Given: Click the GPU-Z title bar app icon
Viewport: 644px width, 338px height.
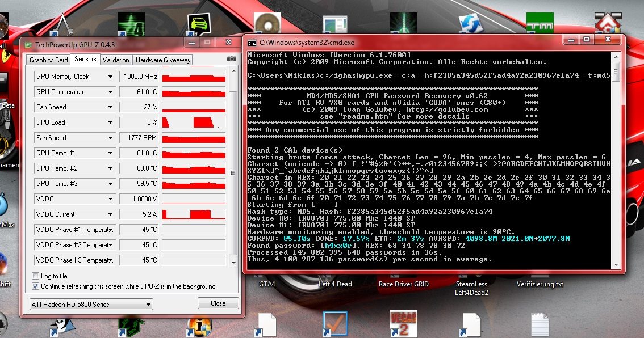Looking at the screenshot, I should tap(28, 44).
